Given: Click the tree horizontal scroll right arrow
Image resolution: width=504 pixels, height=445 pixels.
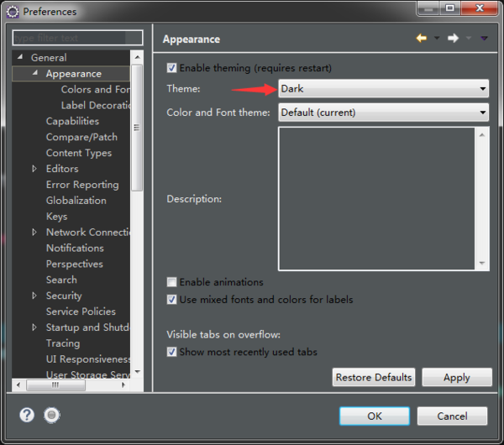Looking at the screenshot, I should click(x=123, y=385).
